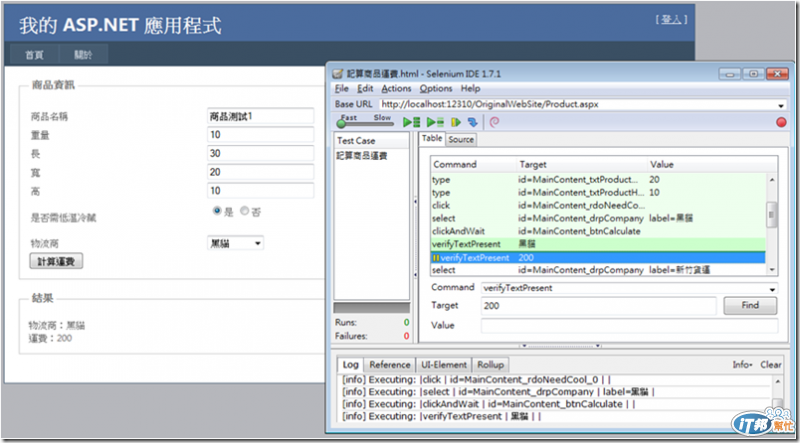The height and width of the screenshot is (443, 800).
Task: Click the Runs counter label
Action: pyautogui.click(x=346, y=322)
